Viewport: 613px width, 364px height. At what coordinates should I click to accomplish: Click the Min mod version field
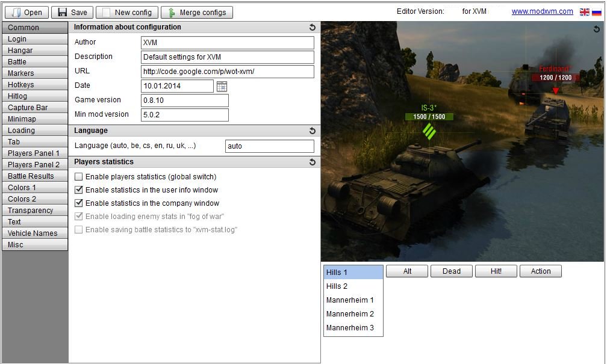pyautogui.click(x=184, y=115)
